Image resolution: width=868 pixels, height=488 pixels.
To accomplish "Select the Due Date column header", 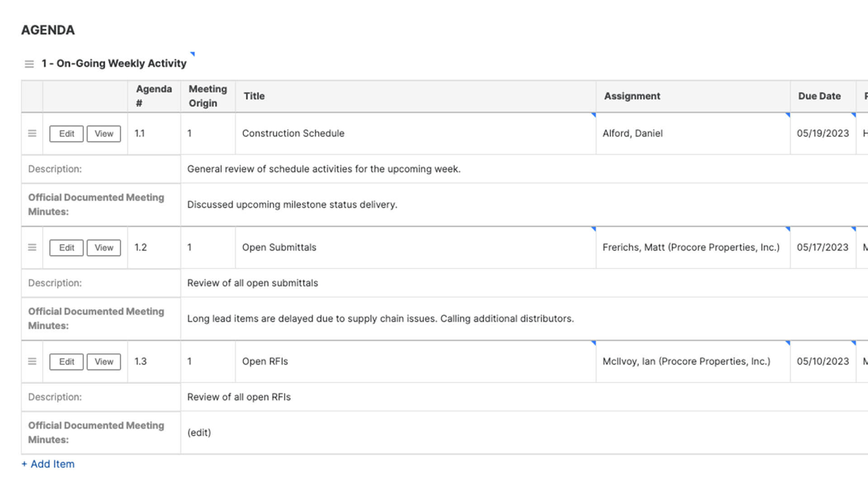I will pyautogui.click(x=819, y=96).
